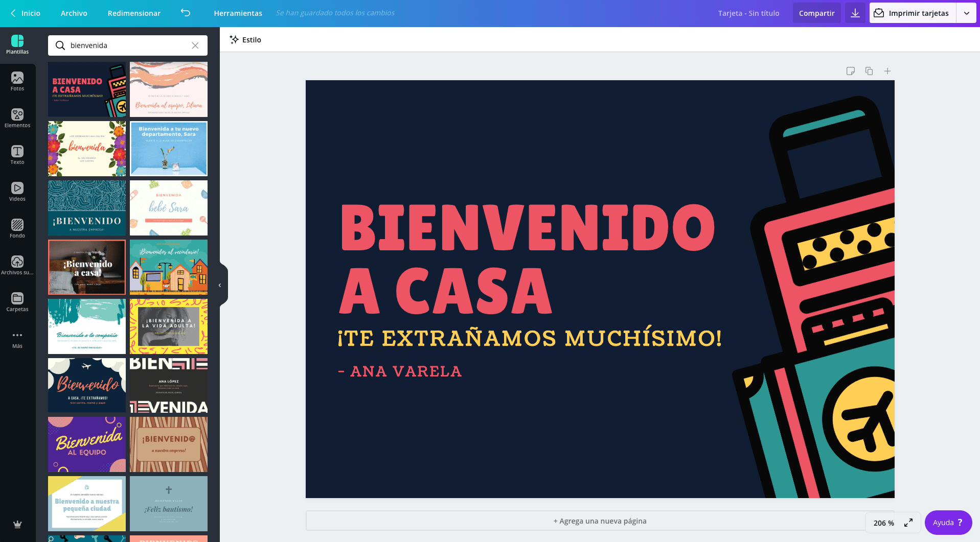Click the download icon button
This screenshot has height=542, width=980.
coord(855,13)
